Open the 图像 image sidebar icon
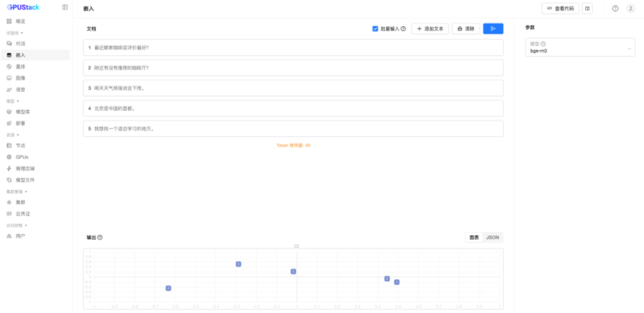This screenshot has width=644, height=313. pyautogui.click(x=9, y=78)
